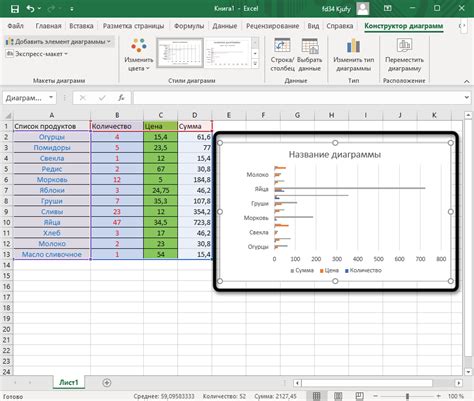The image size is (474, 401).
Task: Open the Изменить цвета palette
Action: [x=139, y=55]
